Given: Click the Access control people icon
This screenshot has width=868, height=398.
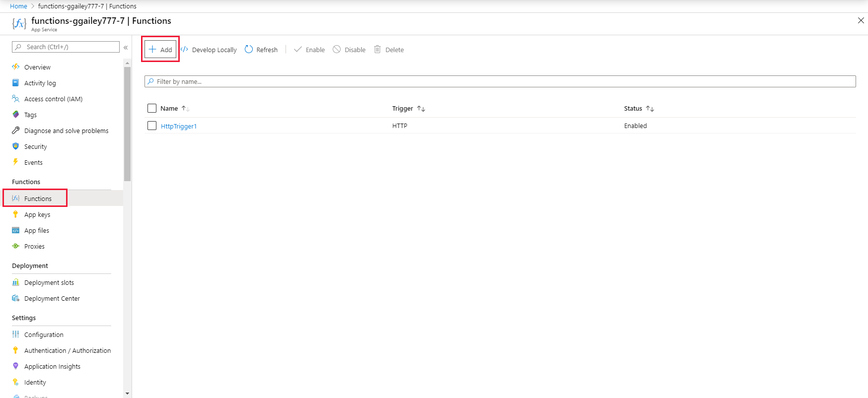Looking at the screenshot, I should [16, 99].
